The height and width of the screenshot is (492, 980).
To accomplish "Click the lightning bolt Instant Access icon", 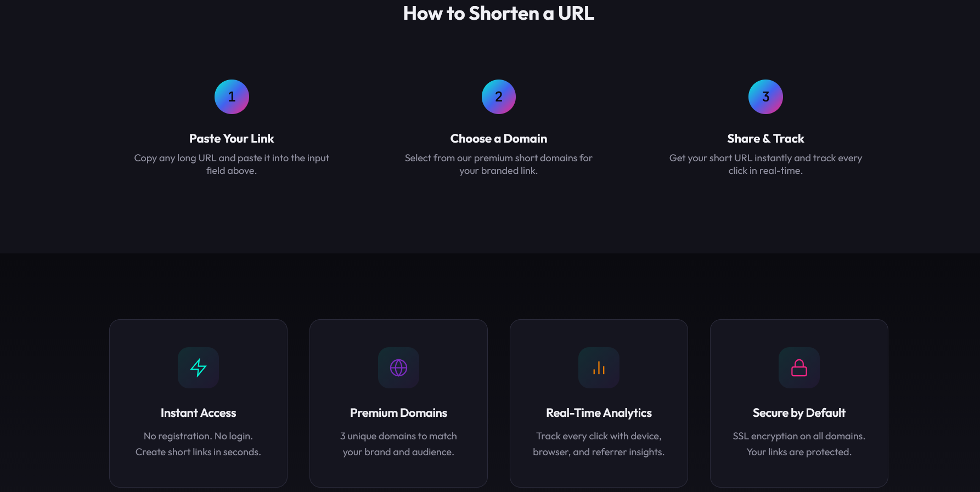I will (198, 367).
